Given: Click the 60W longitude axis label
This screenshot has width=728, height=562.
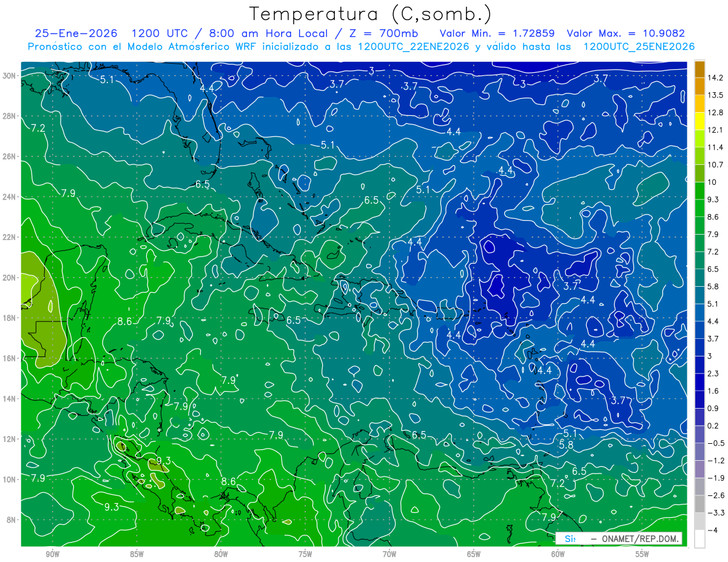Looking at the screenshot, I should pos(558,554).
